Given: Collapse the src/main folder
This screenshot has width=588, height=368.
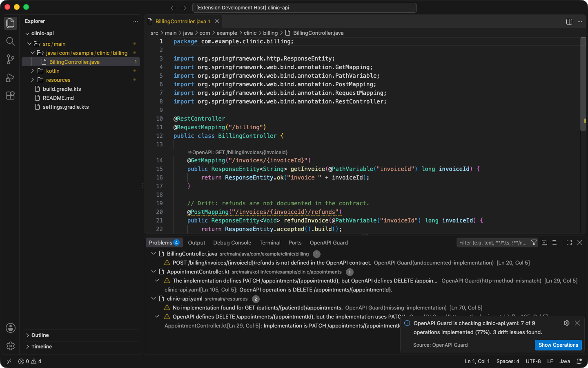Looking at the screenshot, I should (29, 44).
